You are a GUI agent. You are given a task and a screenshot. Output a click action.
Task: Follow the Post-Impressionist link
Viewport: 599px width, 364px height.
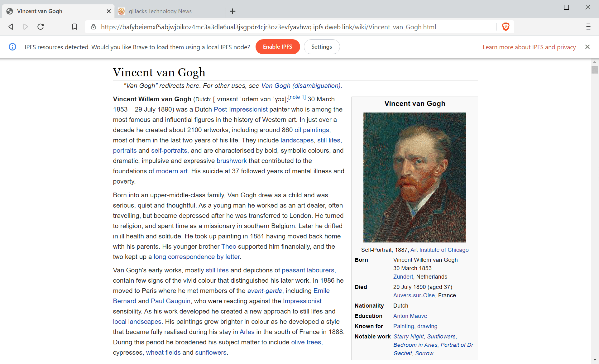click(241, 109)
